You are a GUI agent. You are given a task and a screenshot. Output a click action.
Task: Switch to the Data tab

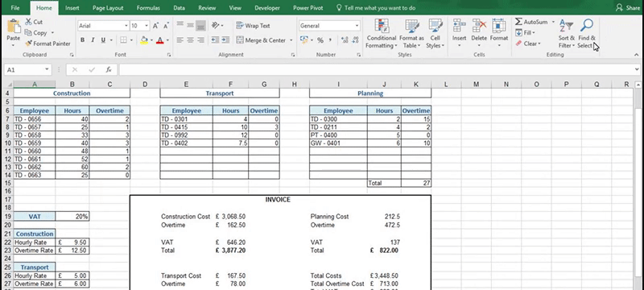(x=179, y=8)
